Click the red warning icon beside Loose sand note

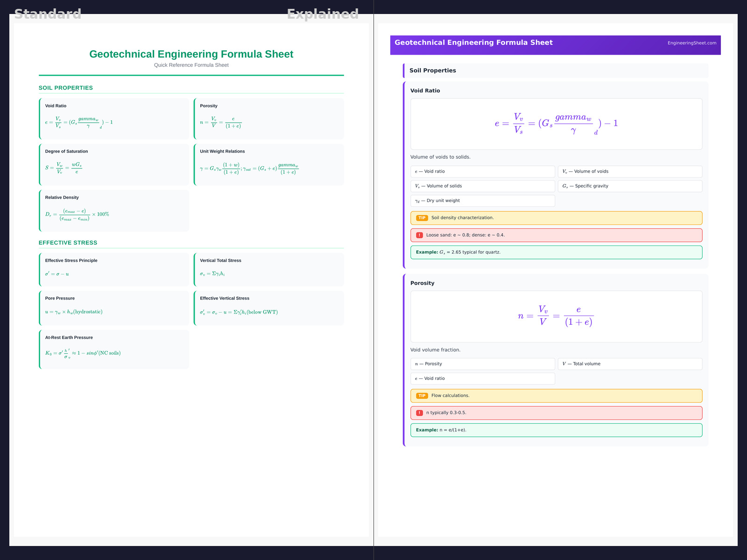(419, 235)
